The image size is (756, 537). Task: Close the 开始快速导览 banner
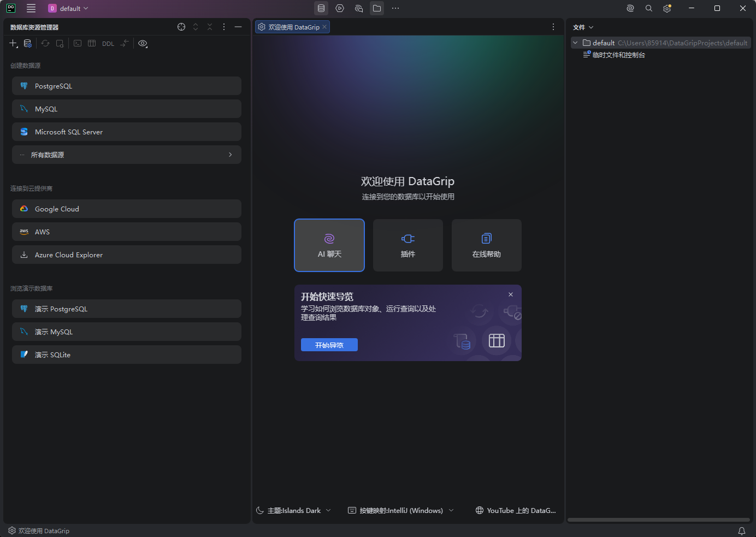tap(511, 294)
